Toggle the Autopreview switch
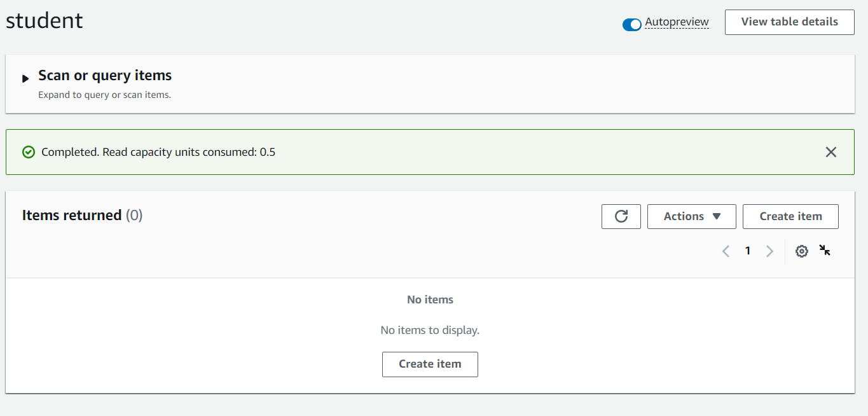 click(631, 25)
